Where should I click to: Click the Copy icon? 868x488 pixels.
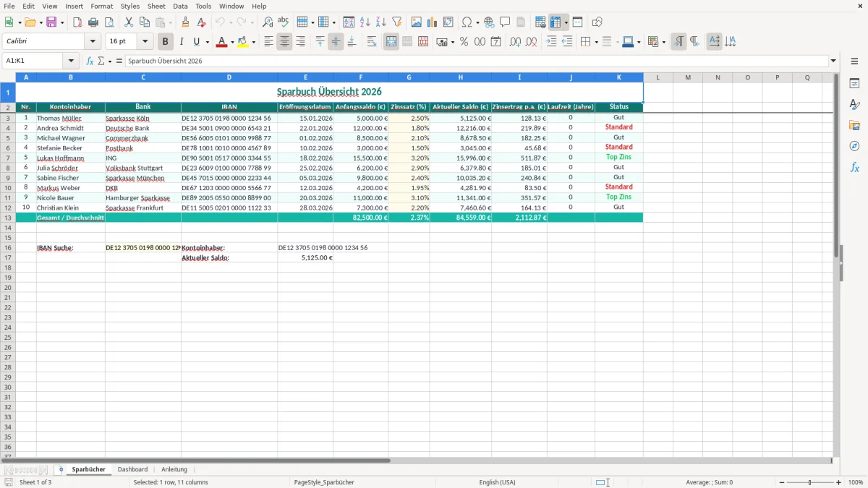(145, 22)
